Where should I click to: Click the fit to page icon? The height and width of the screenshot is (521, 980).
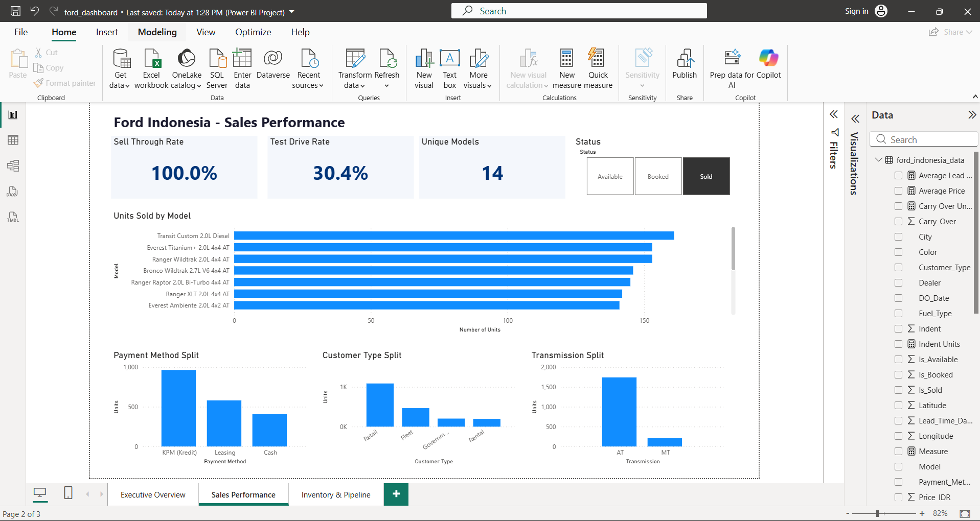coord(965,513)
